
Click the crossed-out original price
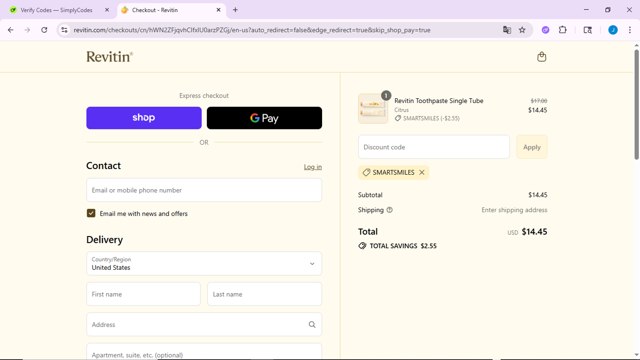(539, 101)
